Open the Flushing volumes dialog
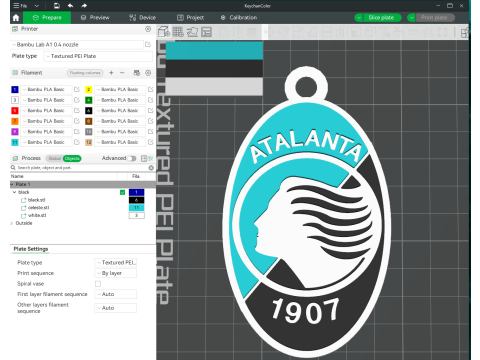The width and height of the screenshot is (480, 360). [x=85, y=73]
